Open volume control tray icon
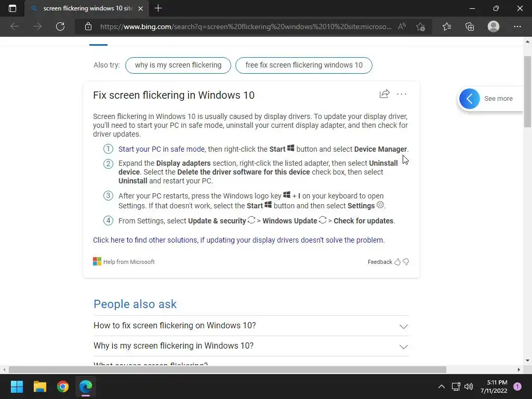This screenshot has width=532, height=399. coord(469,387)
